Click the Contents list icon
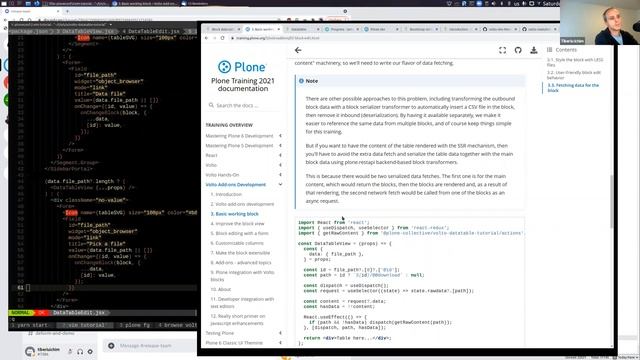 tap(549, 50)
